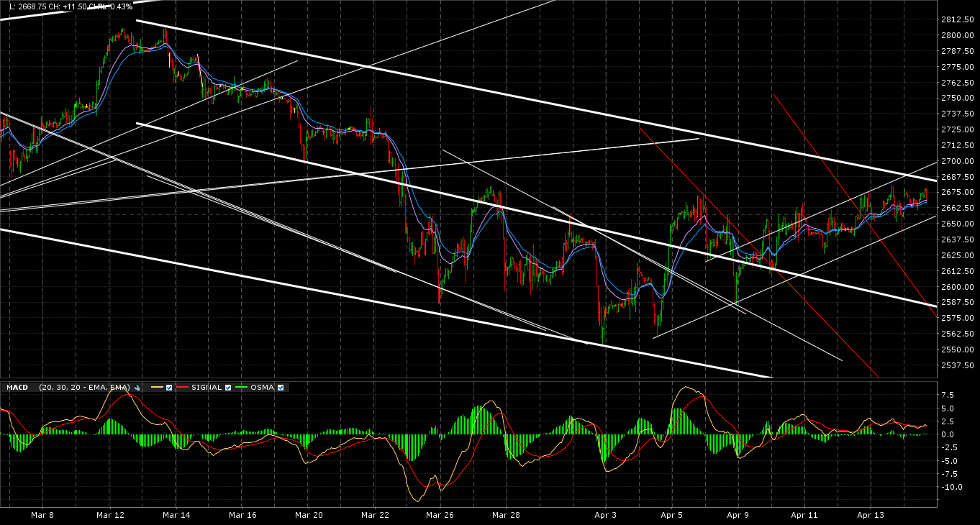Select the Apr 13 date on time axis
The image size is (980, 525).
click(872, 515)
